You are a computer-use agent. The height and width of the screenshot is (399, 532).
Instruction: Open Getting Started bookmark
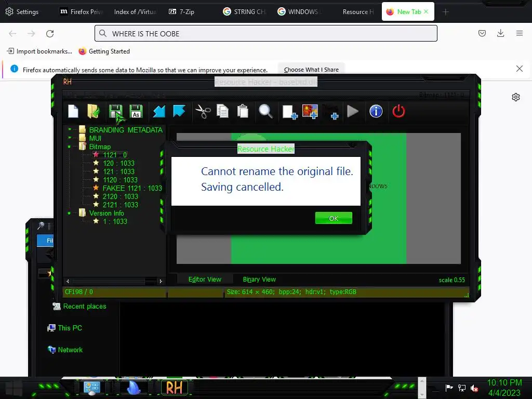point(104,51)
